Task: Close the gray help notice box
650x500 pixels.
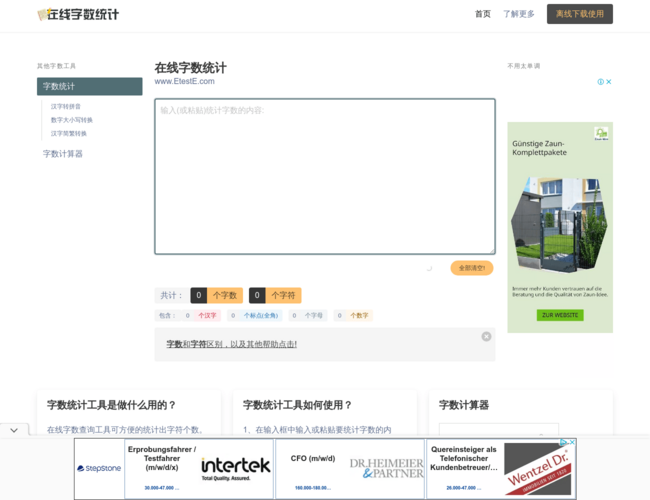Action: pyautogui.click(x=486, y=337)
